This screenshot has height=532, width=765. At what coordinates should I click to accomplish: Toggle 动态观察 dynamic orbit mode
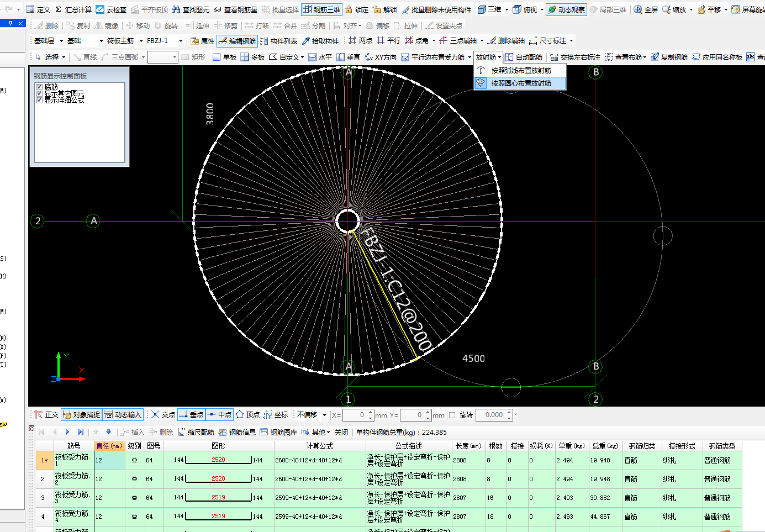pos(566,9)
